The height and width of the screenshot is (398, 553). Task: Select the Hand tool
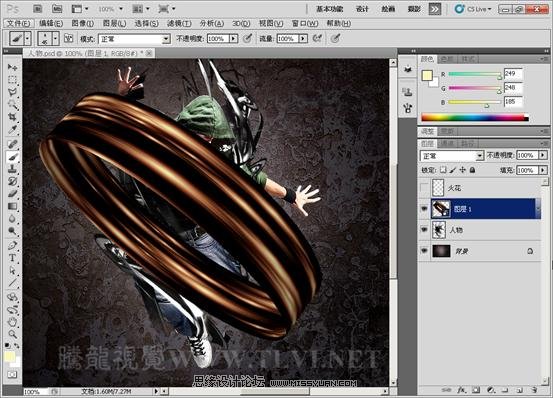pyautogui.click(x=12, y=322)
